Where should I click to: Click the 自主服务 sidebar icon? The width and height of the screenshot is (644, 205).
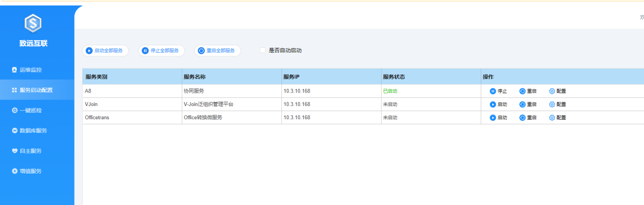tap(15, 151)
